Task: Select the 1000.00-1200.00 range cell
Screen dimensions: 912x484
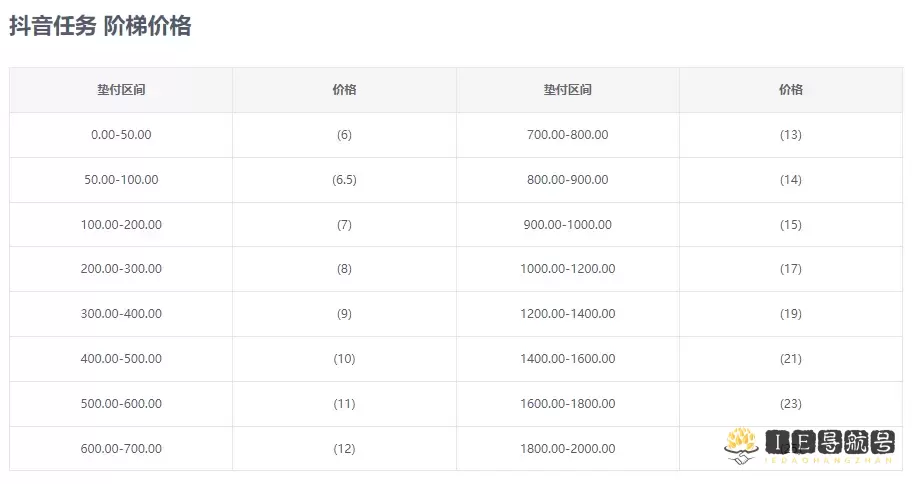Action: tap(567, 269)
